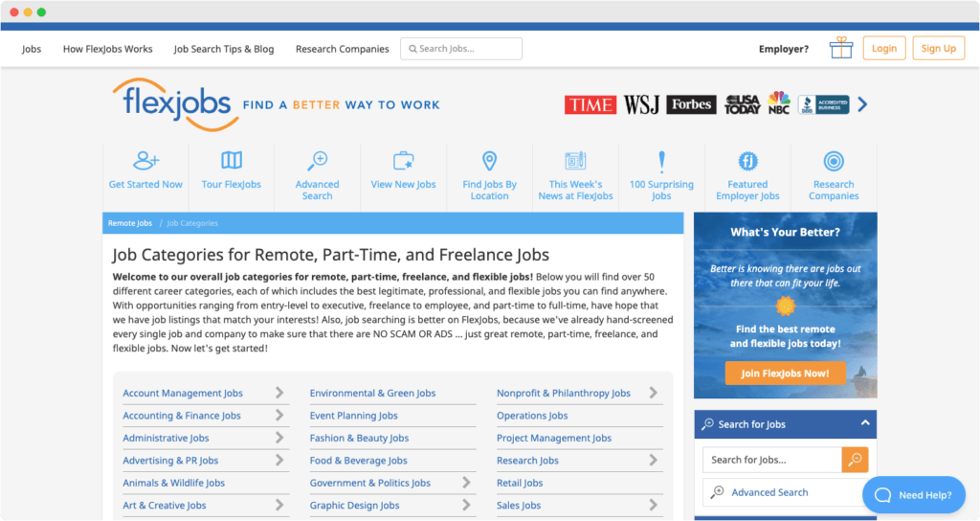980x521 pixels.
Task: Focus the Search Jobs field in header
Action: [461, 49]
